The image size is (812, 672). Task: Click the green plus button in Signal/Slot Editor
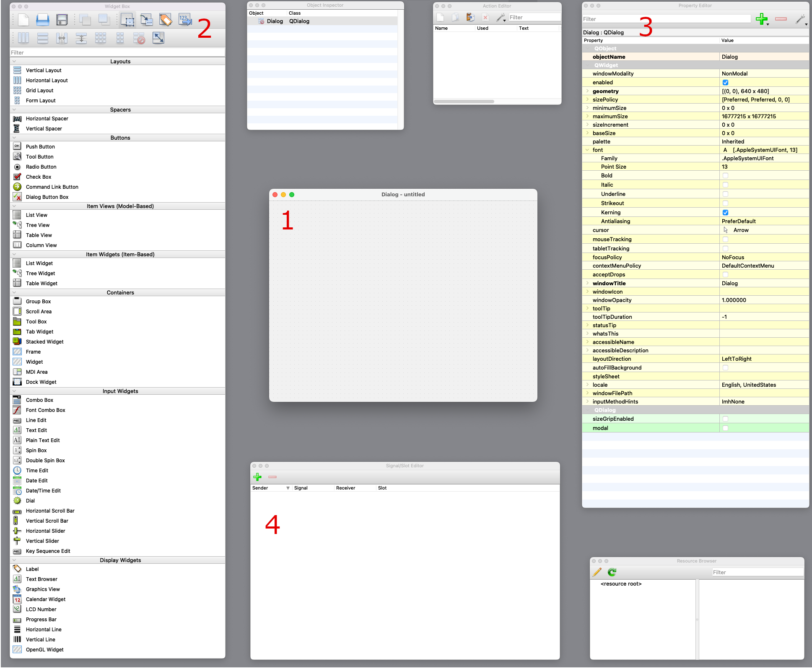259,477
